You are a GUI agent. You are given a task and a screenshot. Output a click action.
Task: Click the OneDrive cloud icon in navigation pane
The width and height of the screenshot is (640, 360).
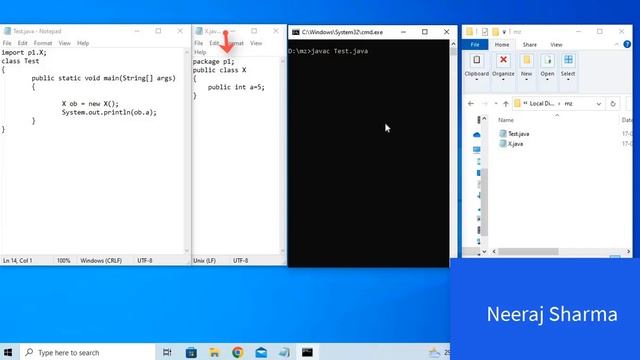[x=476, y=135]
